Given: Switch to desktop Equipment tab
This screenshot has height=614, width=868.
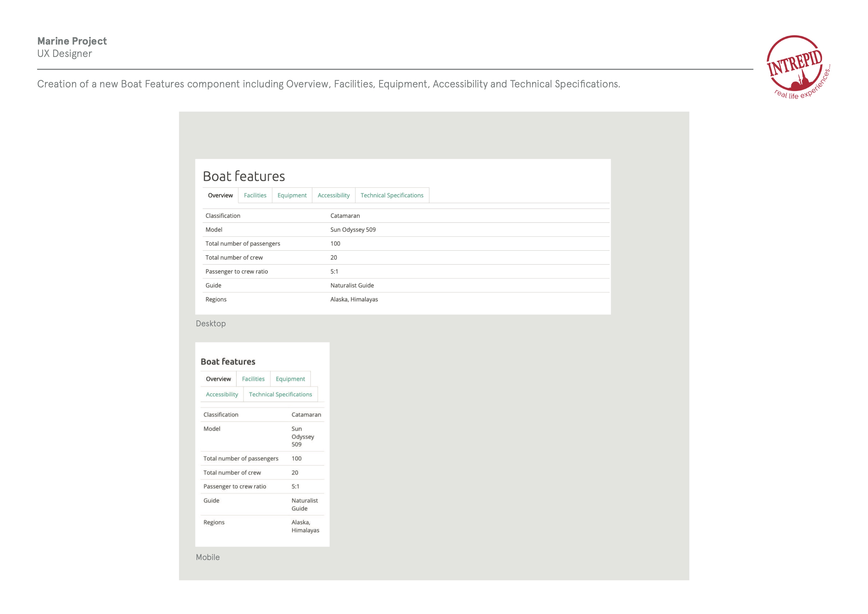Looking at the screenshot, I should pyautogui.click(x=292, y=196).
